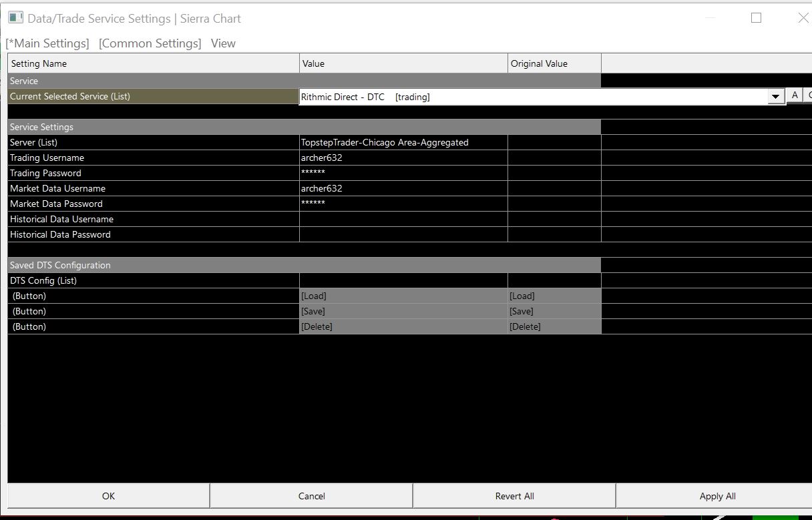The height and width of the screenshot is (520, 812).
Task: Click the Revert All button
Action: pos(515,496)
